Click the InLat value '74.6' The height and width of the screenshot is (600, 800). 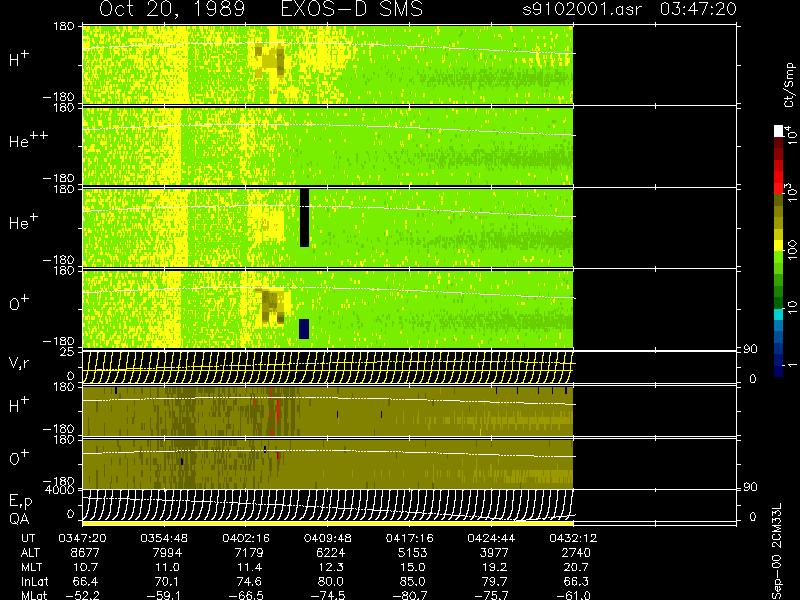click(x=249, y=582)
